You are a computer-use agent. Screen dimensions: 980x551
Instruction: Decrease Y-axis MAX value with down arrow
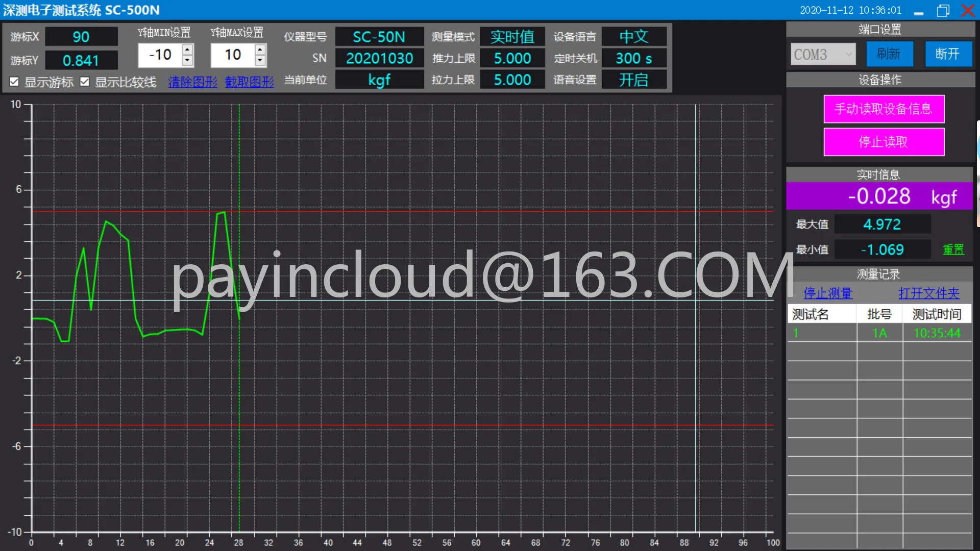coord(260,61)
